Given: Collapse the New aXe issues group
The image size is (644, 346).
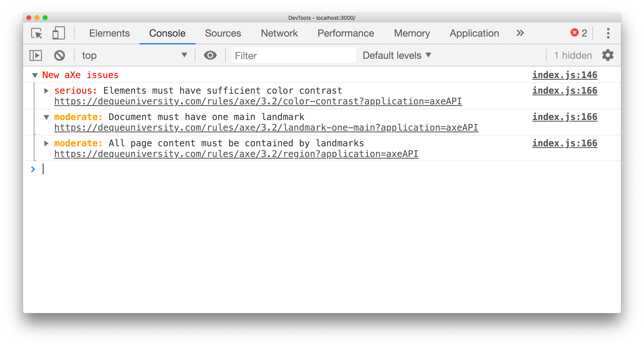Looking at the screenshot, I should coord(34,75).
